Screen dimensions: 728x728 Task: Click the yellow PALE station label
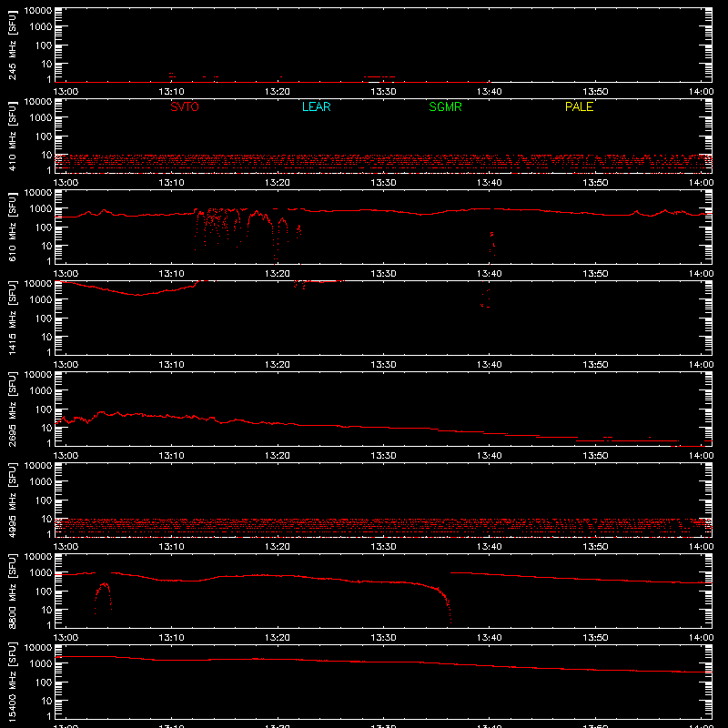coord(579,106)
